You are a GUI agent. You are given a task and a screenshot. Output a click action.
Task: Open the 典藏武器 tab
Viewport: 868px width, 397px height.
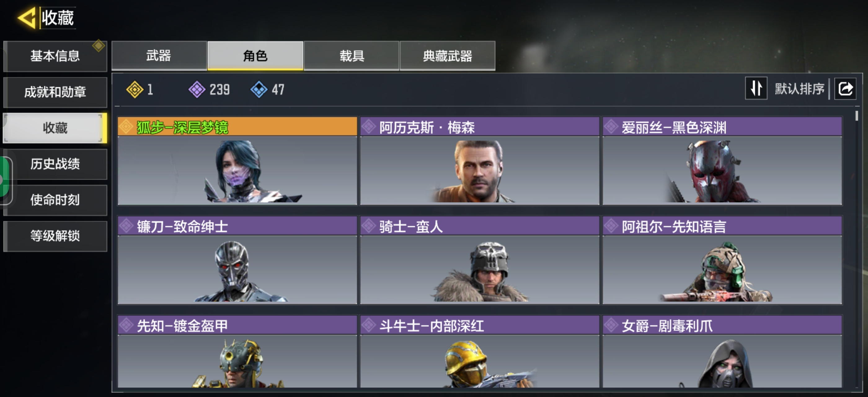point(447,56)
